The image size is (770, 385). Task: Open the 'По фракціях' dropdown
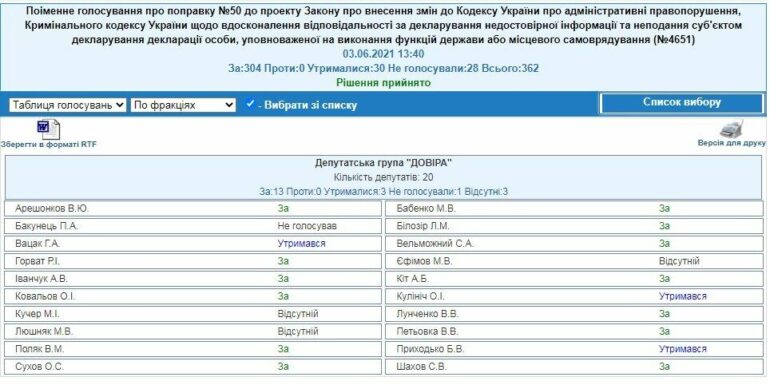tap(183, 105)
